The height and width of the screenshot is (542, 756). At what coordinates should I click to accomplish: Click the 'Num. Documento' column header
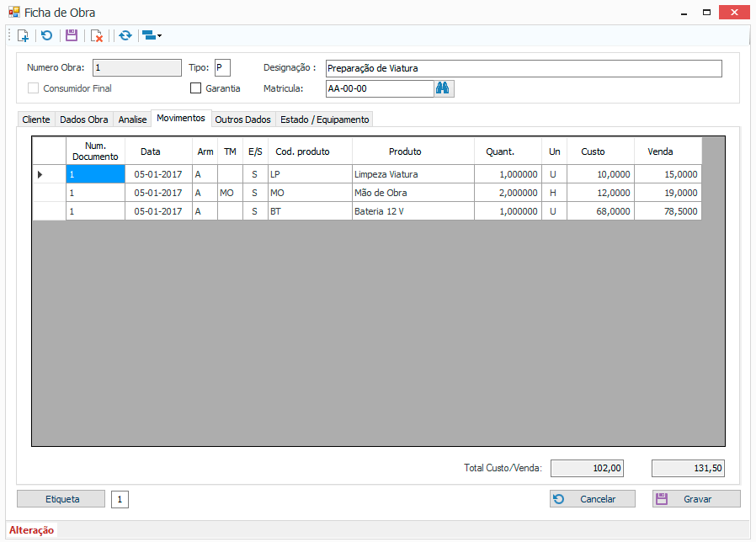coord(95,151)
